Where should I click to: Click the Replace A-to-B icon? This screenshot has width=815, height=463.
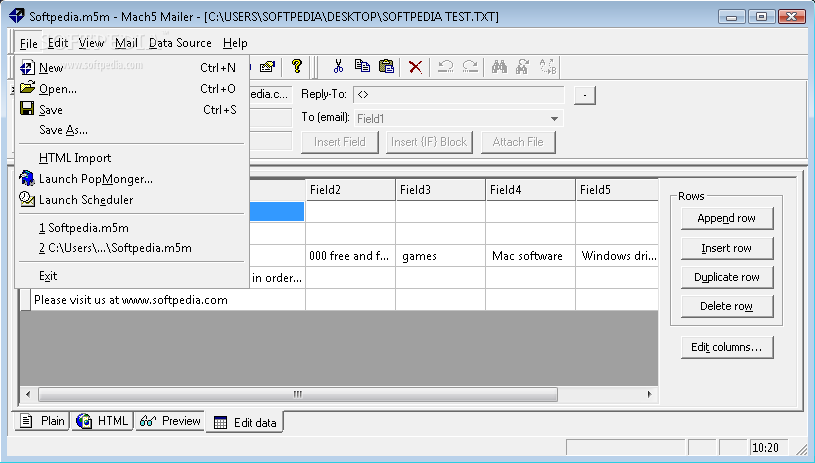[547, 67]
